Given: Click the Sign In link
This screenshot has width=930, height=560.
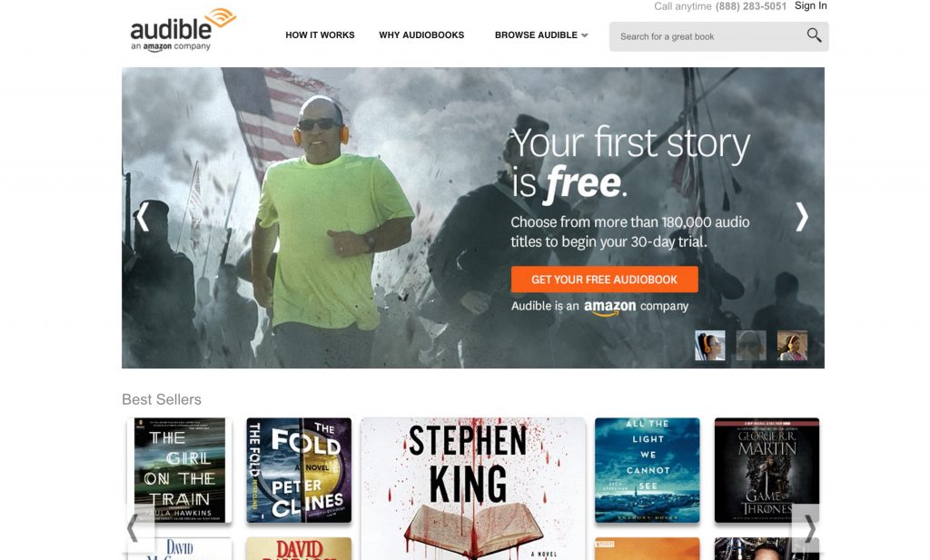Looking at the screenshot, I should (810, 6).
